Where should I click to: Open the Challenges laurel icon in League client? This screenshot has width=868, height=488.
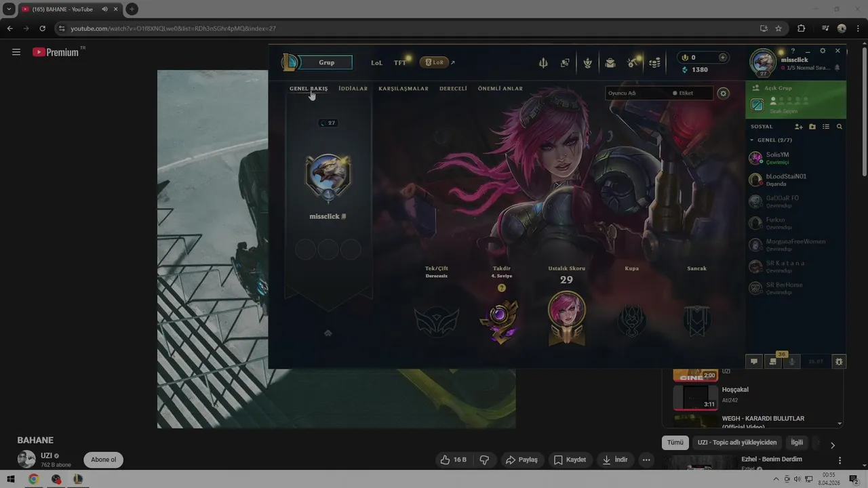(588, 63)
